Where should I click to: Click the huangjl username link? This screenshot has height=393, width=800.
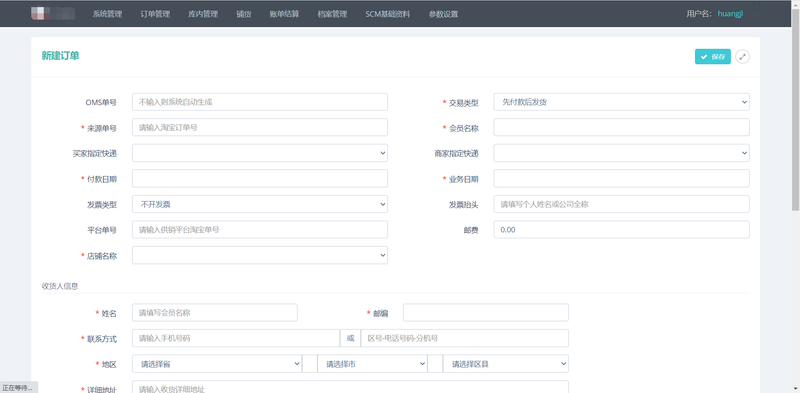730,14
